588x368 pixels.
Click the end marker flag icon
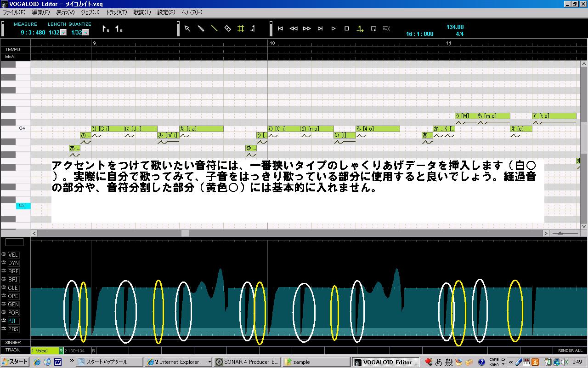tap(119, 29)
